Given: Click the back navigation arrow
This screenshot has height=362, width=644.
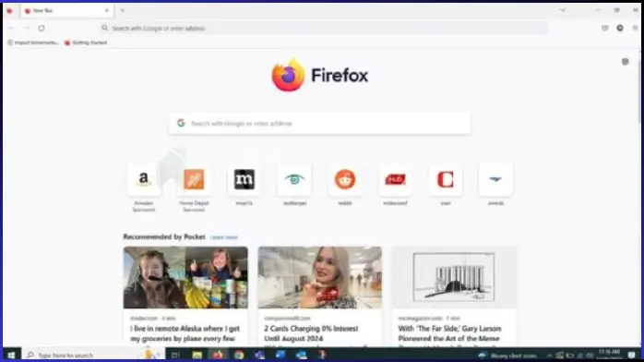Looking at the screenshot, I should click(x=11, y=28).
